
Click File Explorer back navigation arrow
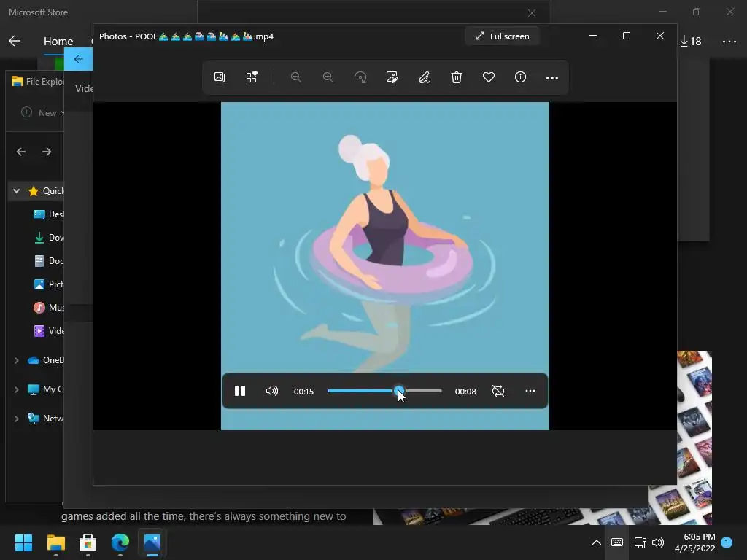click(x=21, y=152)
